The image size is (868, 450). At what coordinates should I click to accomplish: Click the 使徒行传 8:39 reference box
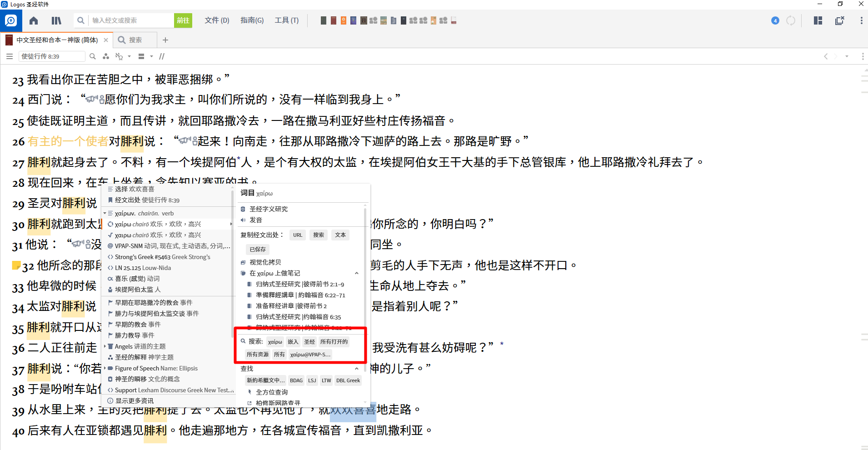pos(52,56)
